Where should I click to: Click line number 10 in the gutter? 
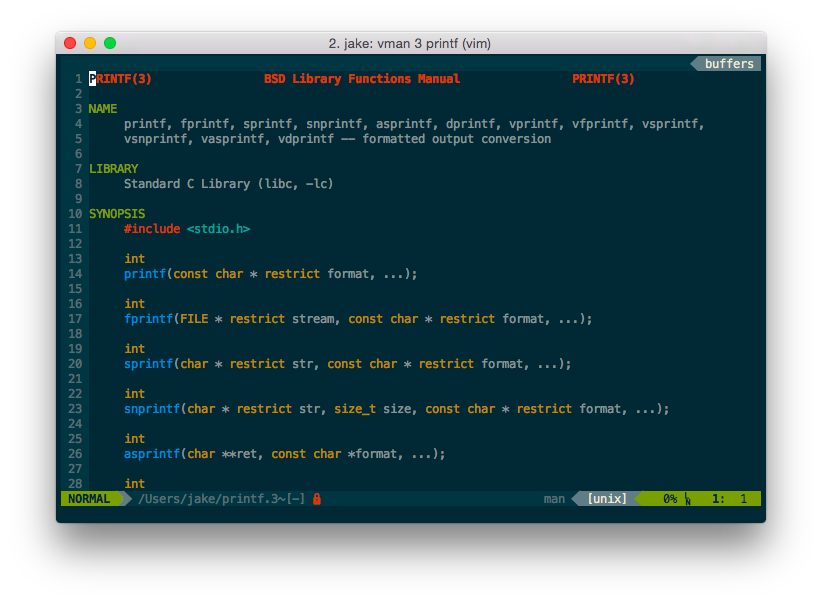point(75,213)
